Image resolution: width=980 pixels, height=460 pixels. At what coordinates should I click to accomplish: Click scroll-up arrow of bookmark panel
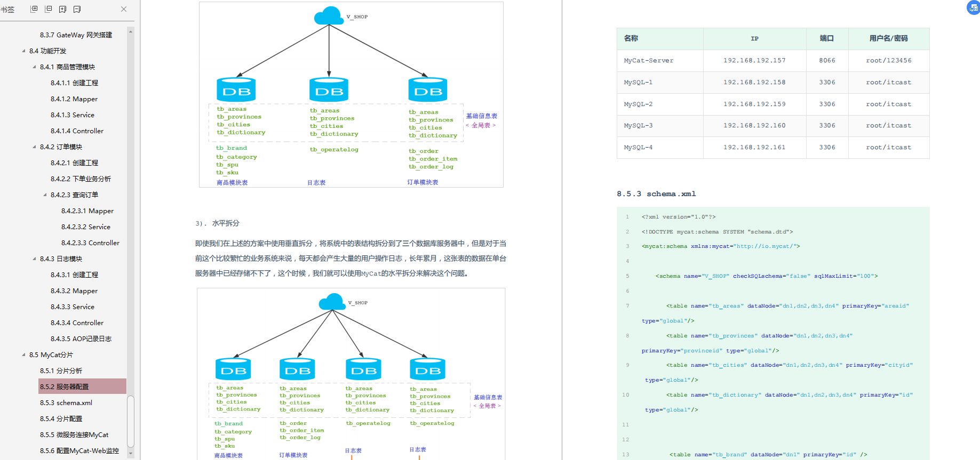[x=131, y=31]
